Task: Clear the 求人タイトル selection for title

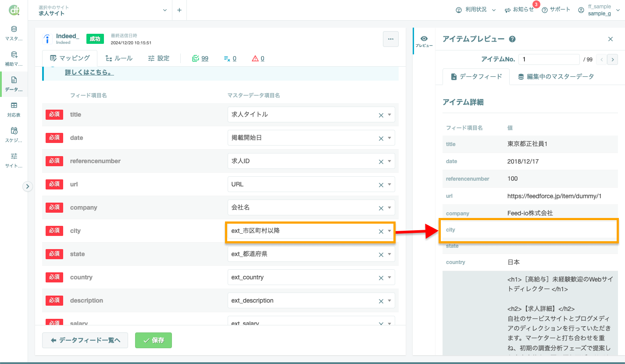Action: coord(381,115)
